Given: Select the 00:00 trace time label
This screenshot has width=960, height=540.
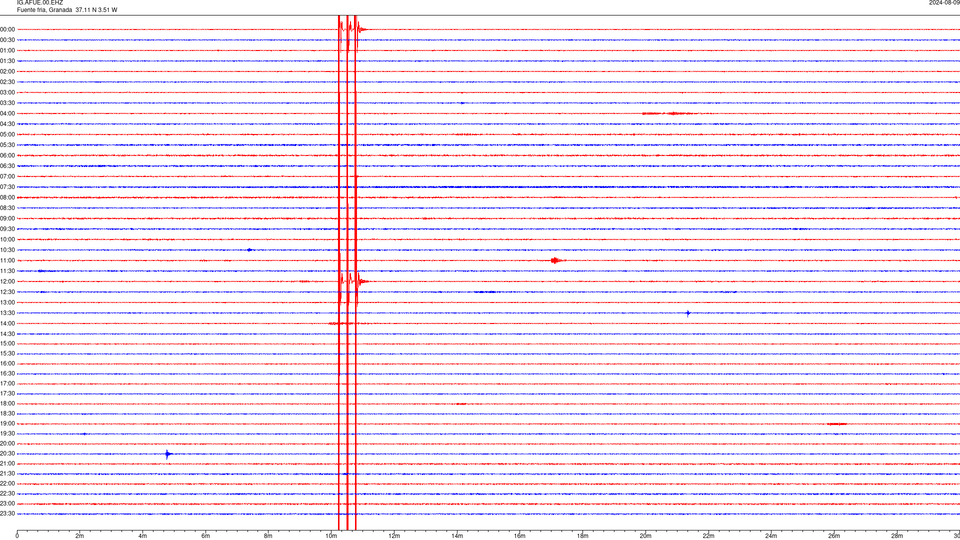Looking at the screenshot, I should click(x=8, y=29).
